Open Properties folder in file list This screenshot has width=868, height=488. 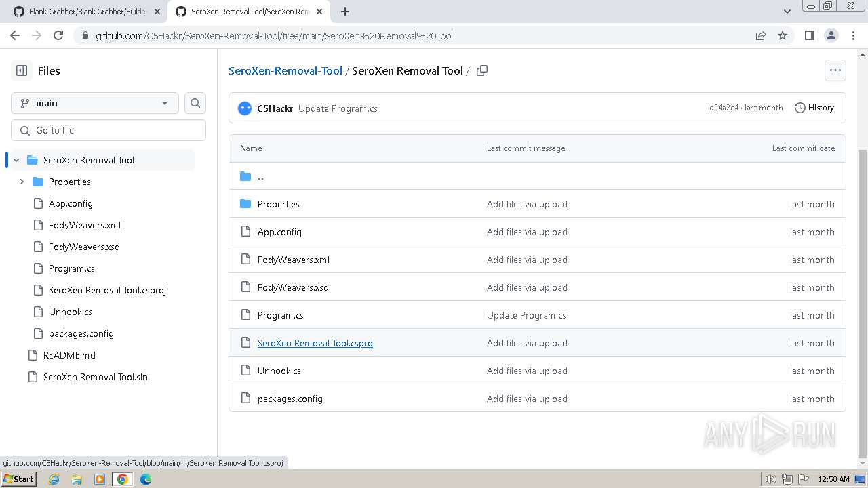(278, 204)
